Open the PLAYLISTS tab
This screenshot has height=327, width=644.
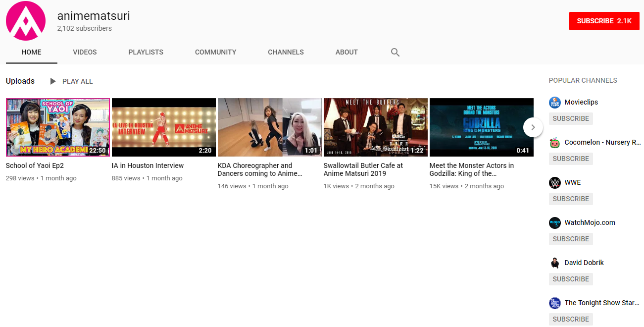146,52
